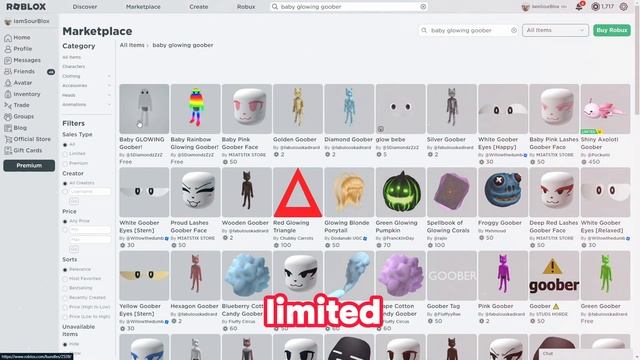Open the Glowing Blonde Ponytail thumbnail
This screenshot has width=640, height=360.
tap(349, 192)
